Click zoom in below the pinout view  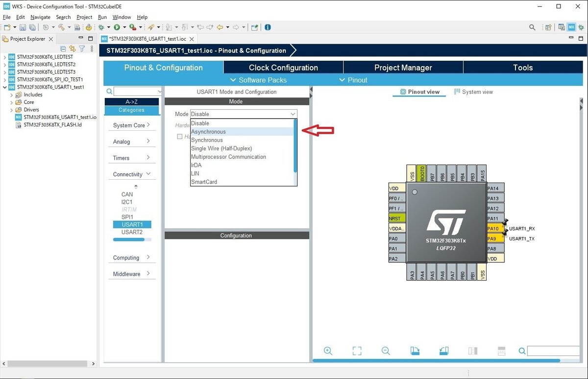click(328, 351)
